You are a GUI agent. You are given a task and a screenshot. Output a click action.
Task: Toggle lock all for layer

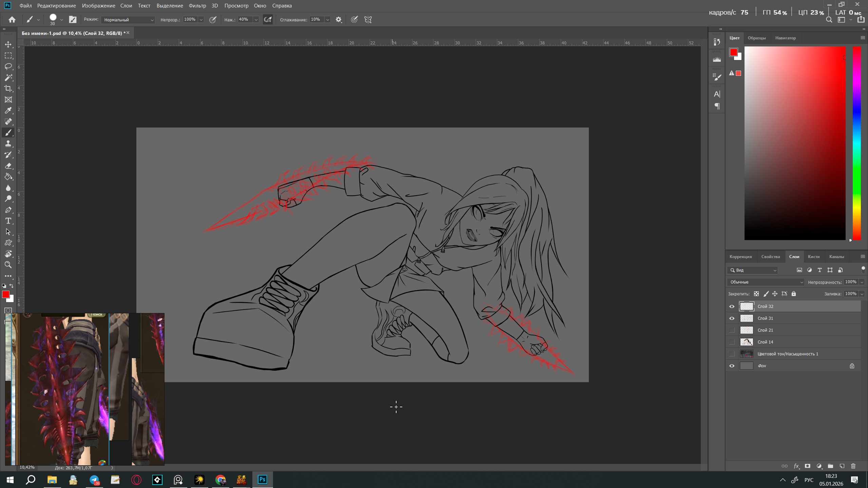tap(794, 294)
